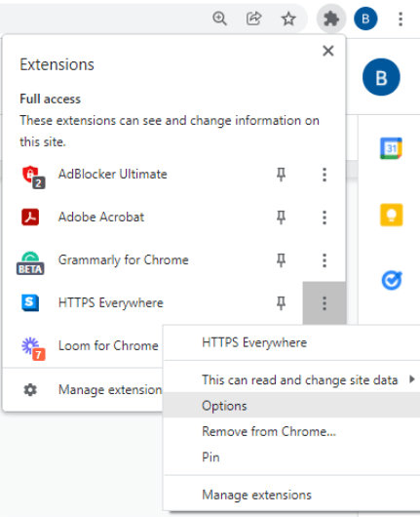Open more actions for Grammarly for Chrome
The width and height of the screenshot is (420, 517).
point(325,260)
